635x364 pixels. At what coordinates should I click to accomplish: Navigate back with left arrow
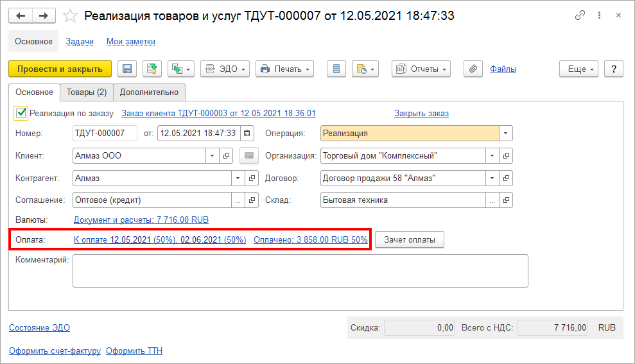coord(21,15)
